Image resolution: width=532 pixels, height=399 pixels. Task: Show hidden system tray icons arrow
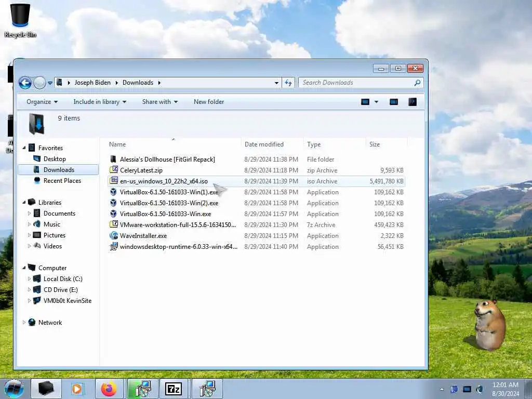[x=442, y=389]
